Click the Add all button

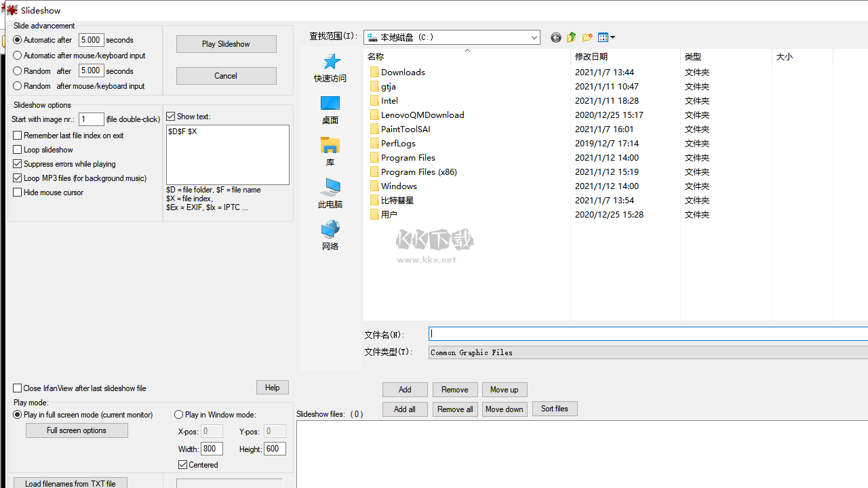[405, 409]
